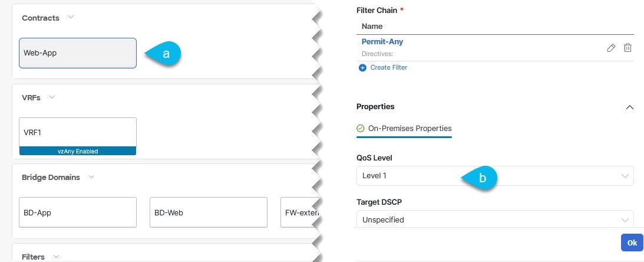This screenshot has width=644, height=262.
Task: Click the plus icon beside Create Filter
Action: click(x=362, y=67)
